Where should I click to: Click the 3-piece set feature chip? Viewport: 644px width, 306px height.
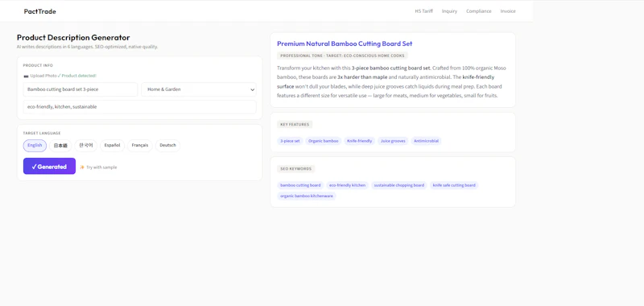290,141
